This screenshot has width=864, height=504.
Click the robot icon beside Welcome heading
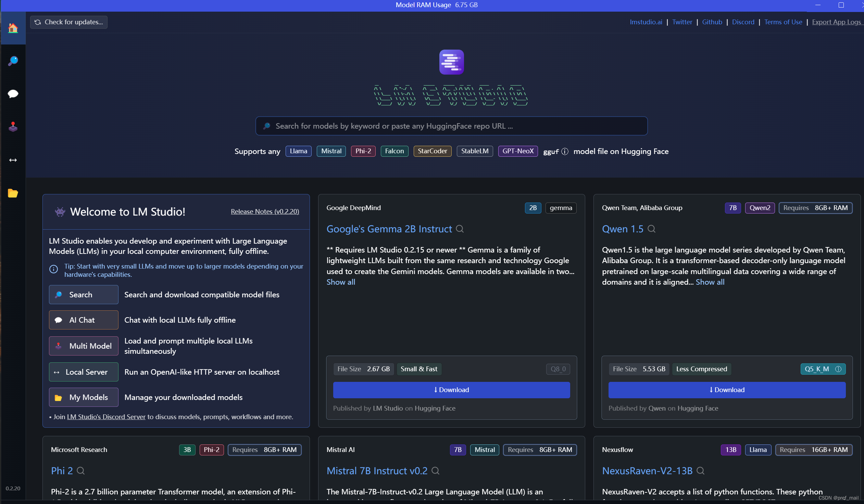pos(60,212)
